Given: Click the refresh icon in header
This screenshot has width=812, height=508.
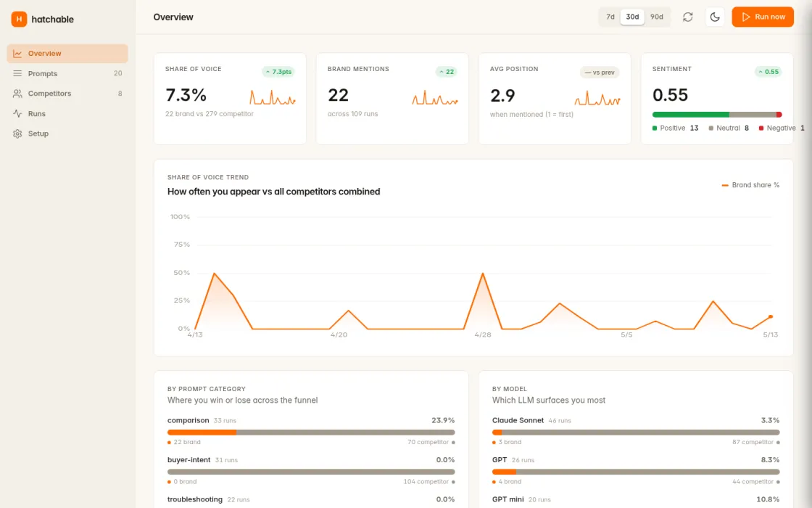Looking at the screenshot, I should (688, 17).
